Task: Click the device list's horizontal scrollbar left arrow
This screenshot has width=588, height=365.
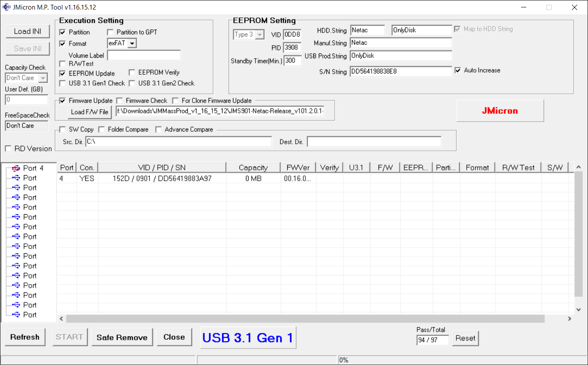Action: 61,319
